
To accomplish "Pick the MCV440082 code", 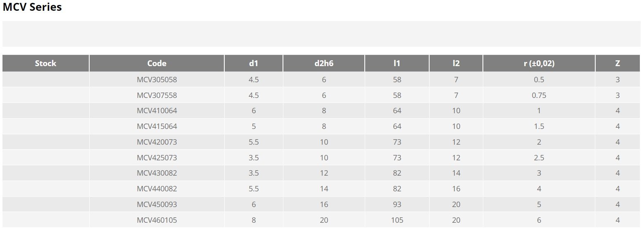I will click(157, 189).
